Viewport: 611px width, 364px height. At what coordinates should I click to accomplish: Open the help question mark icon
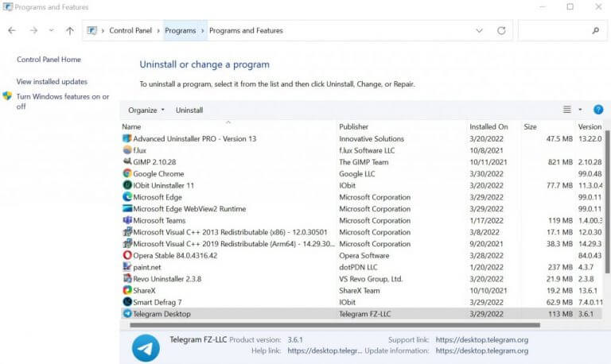(598, 110)
